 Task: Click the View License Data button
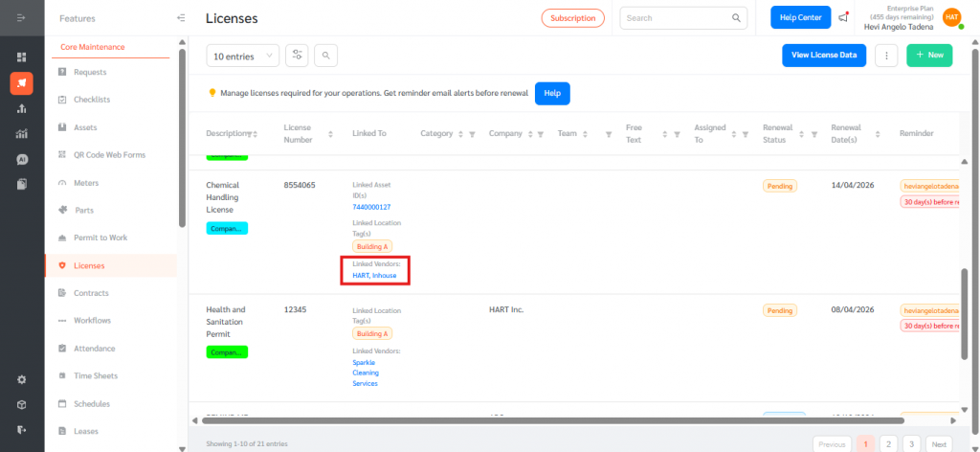(x=823, y=56)
